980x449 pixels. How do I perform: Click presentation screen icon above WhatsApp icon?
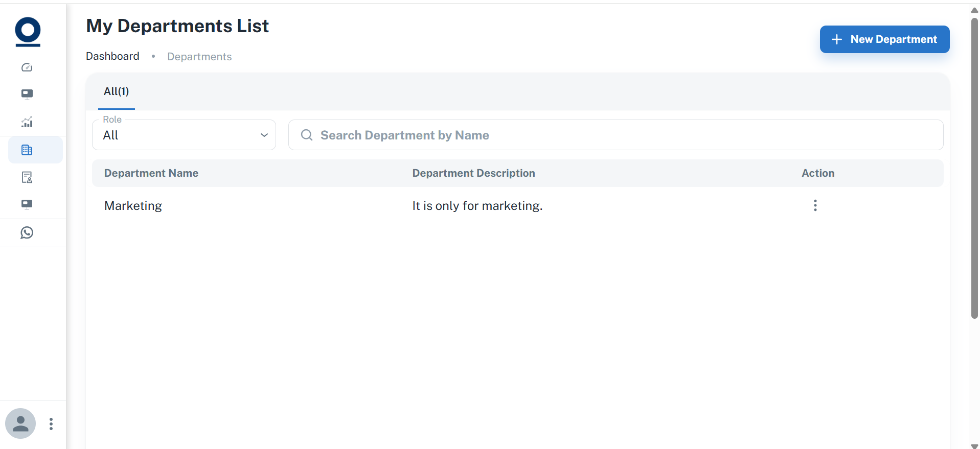pyautogui.click(x=27, y=204)
